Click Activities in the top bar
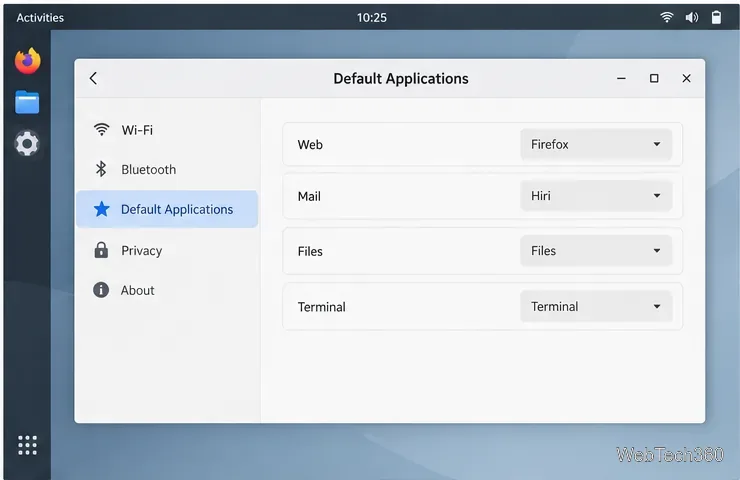This screenshot has height=480, width=740. click(x=40, y=17)
